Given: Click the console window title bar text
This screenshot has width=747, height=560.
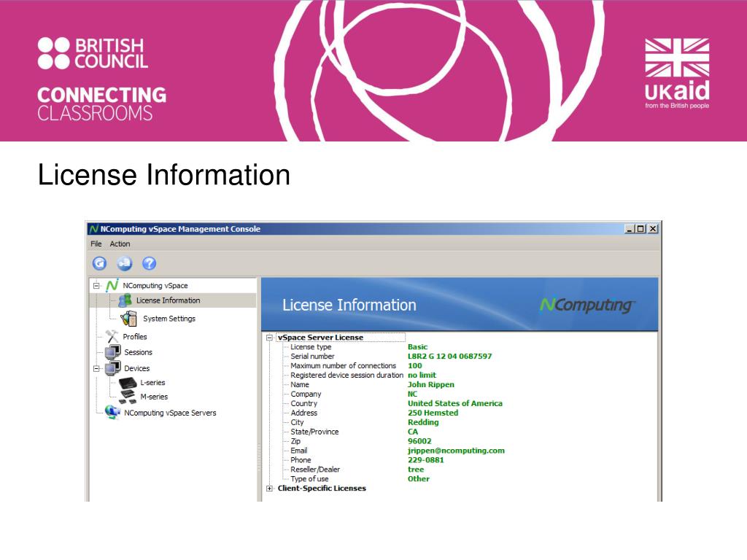Looking at the screenshot, I should (180, 229).
